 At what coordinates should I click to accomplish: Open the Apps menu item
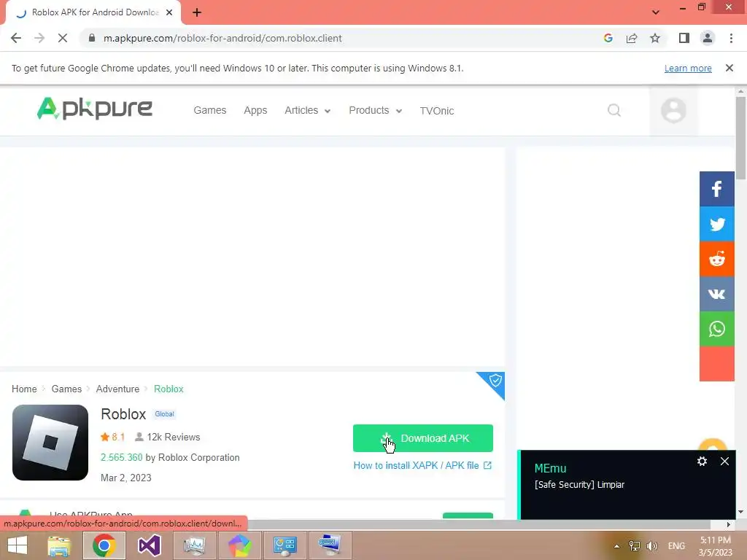coord(255,110)
